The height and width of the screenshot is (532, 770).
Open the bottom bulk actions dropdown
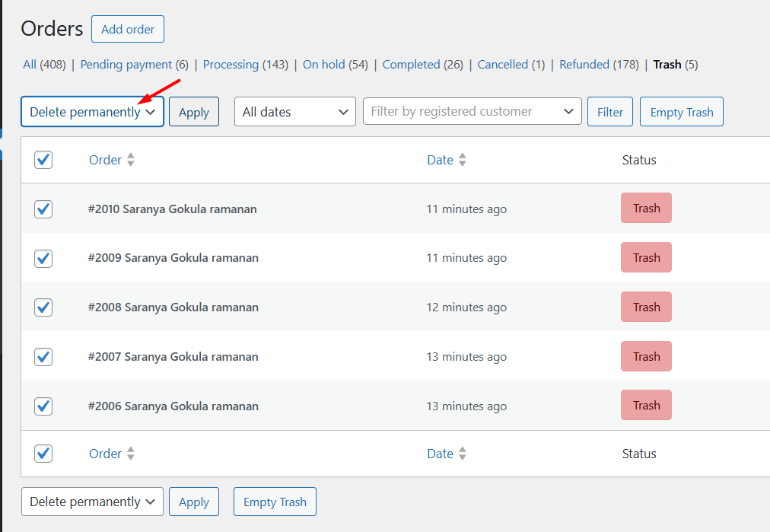pos(91,502)
